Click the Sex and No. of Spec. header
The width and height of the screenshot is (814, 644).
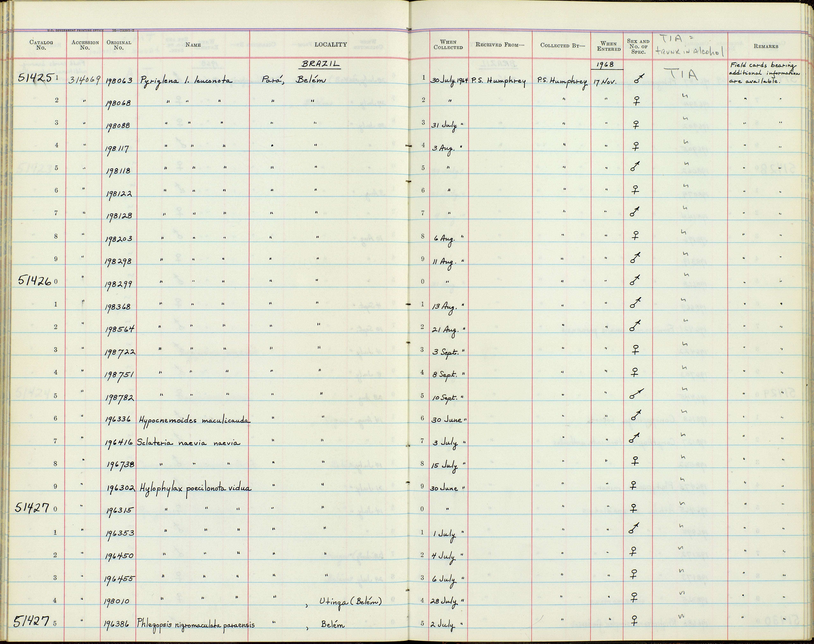[x=638, y=46]
